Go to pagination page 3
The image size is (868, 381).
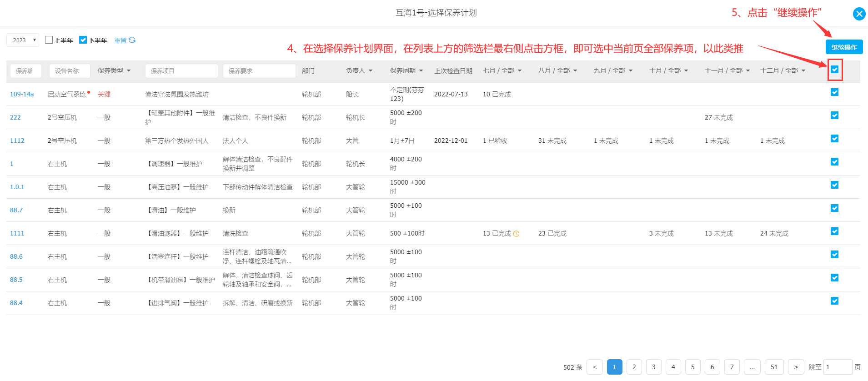click(653, 367)
